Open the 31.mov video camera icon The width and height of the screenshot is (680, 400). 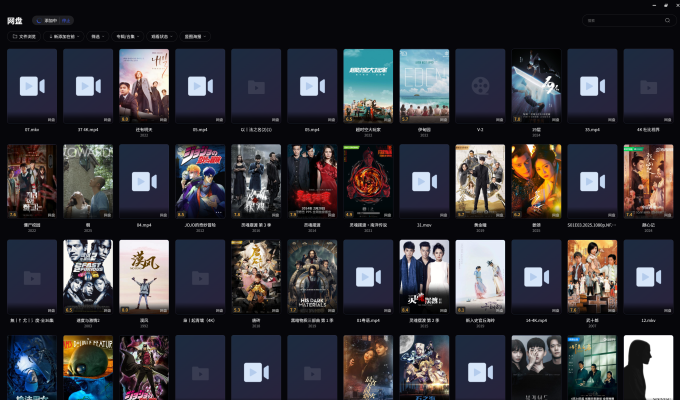(x=424, y=181)
